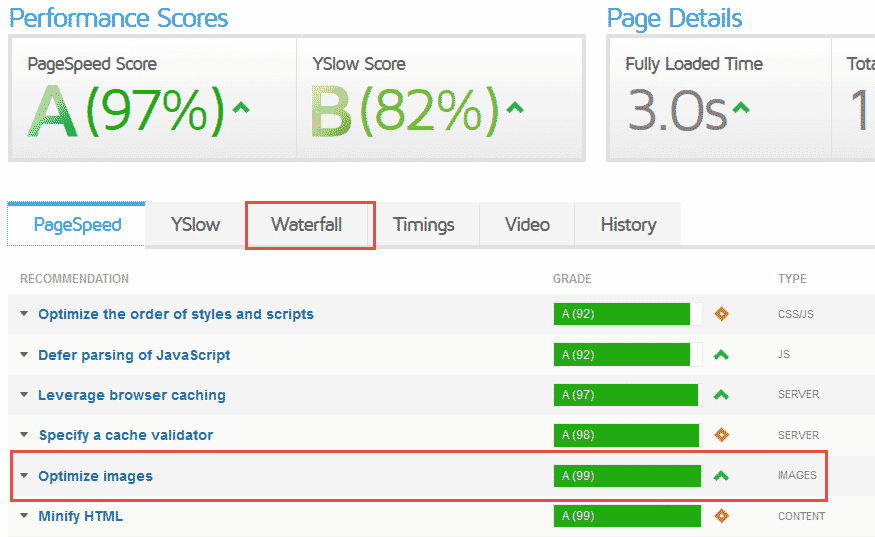875x537 pixels.
Task: Open Specify a cache validator recommendation
Action: click(x=125, y=435)
